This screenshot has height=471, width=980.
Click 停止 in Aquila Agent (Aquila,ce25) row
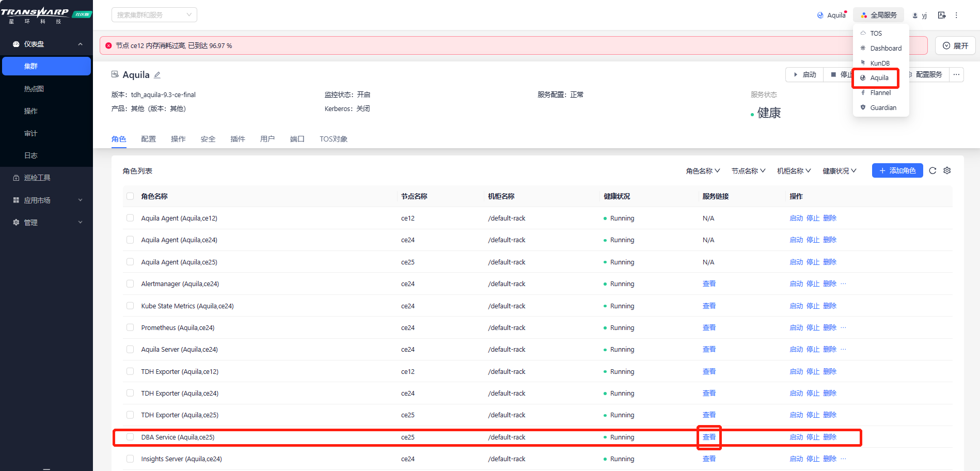tap(813, 262)
